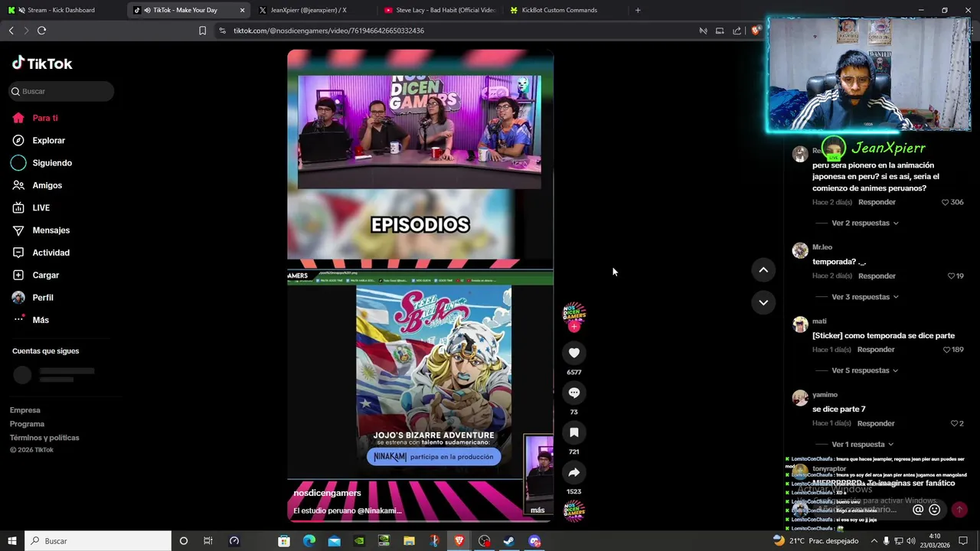This screenshot has width=980, height=551.
Task: Click the Buscar search field in TikTok
Action: coord(61,91)
